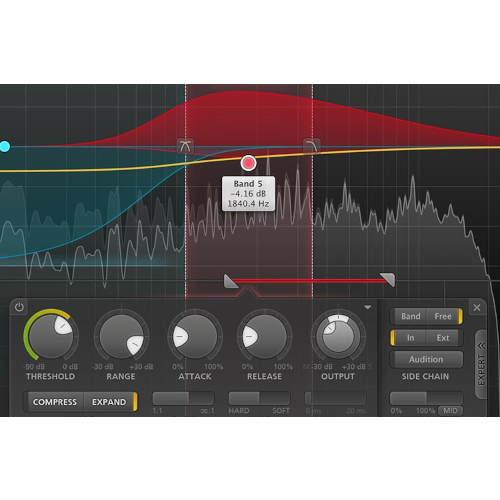Click the -4.16 dB value
The height and width of the screenshot is (500, 500).
click(x=248, y=194)
